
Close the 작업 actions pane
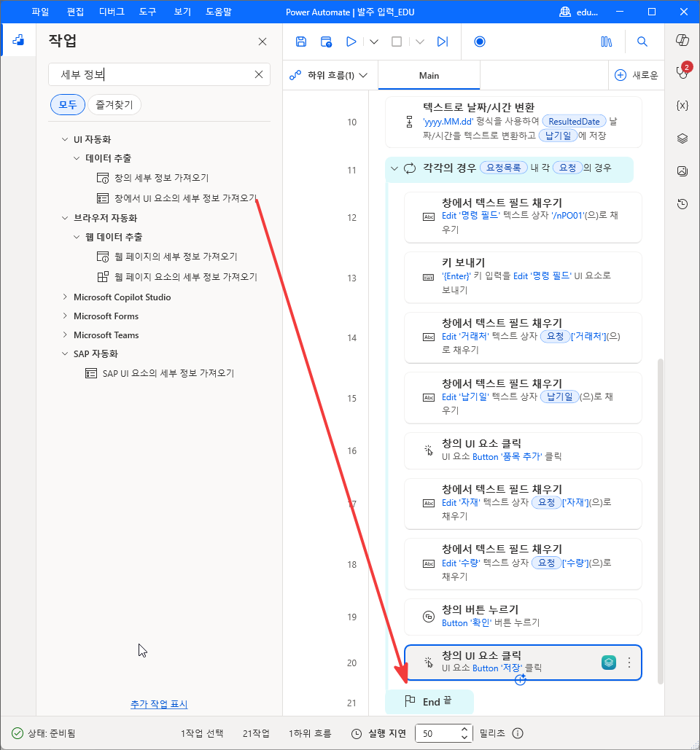point(262,42)
